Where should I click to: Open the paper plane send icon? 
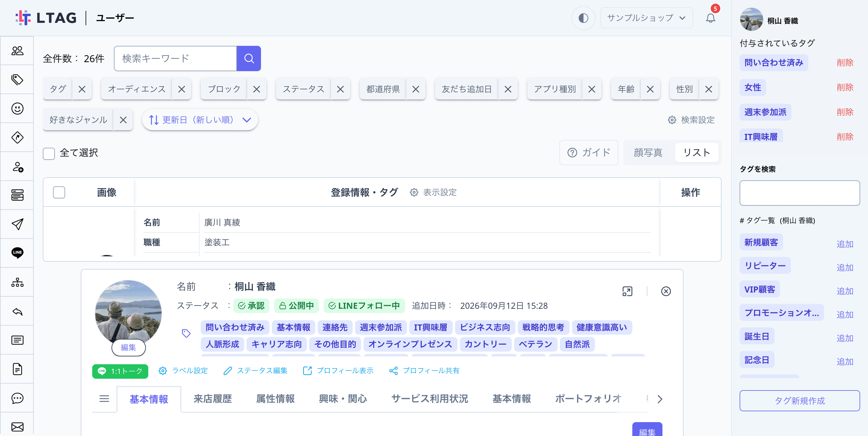(17, 224)
